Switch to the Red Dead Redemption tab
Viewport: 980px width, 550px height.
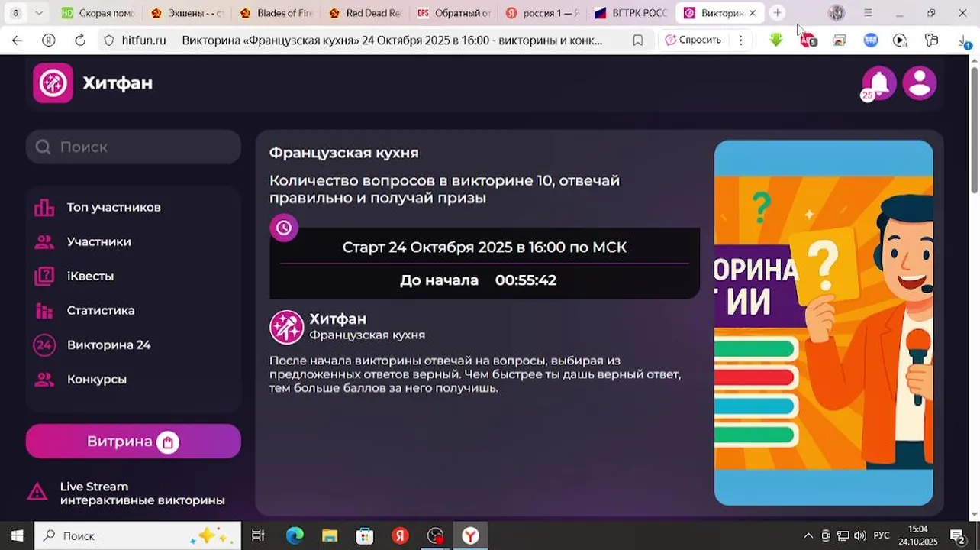(x=366, y=13)
